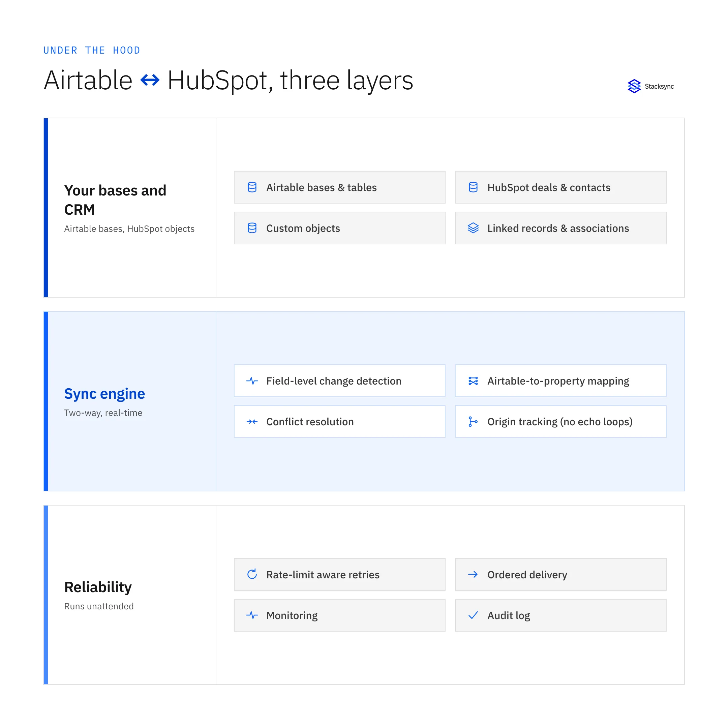Viewport: 728px width, 728px height.
Task: Click the 'Field-level change detection' label
Action: point(334,381)
